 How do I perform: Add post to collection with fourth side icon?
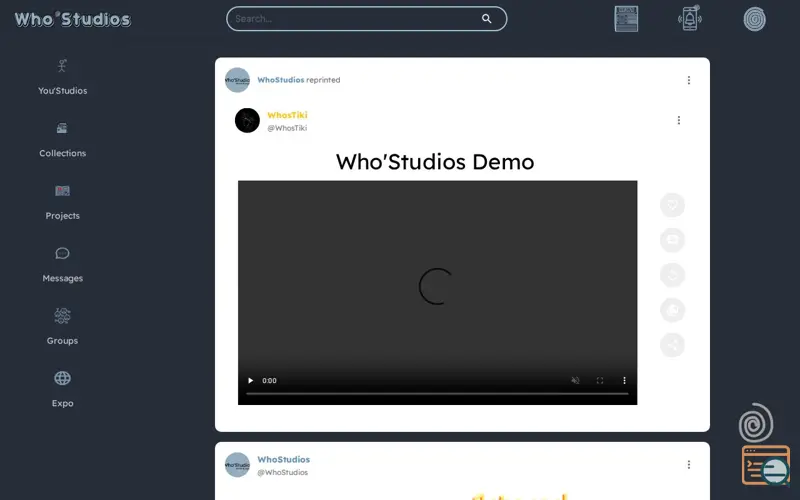point(672,310)
